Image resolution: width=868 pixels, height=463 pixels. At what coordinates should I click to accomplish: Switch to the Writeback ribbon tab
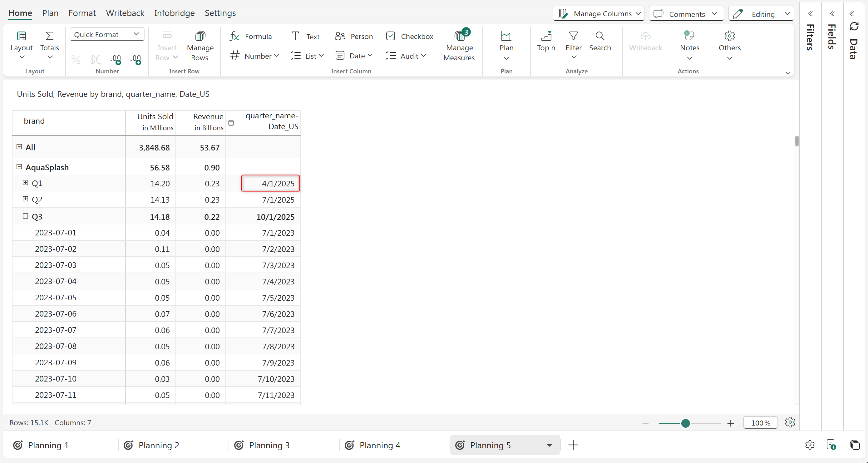125,13
